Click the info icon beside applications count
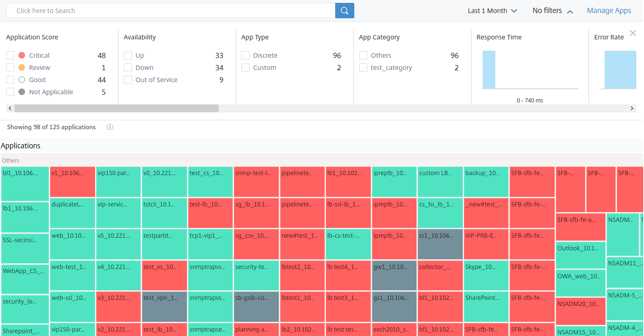 [x=110, y=127]
